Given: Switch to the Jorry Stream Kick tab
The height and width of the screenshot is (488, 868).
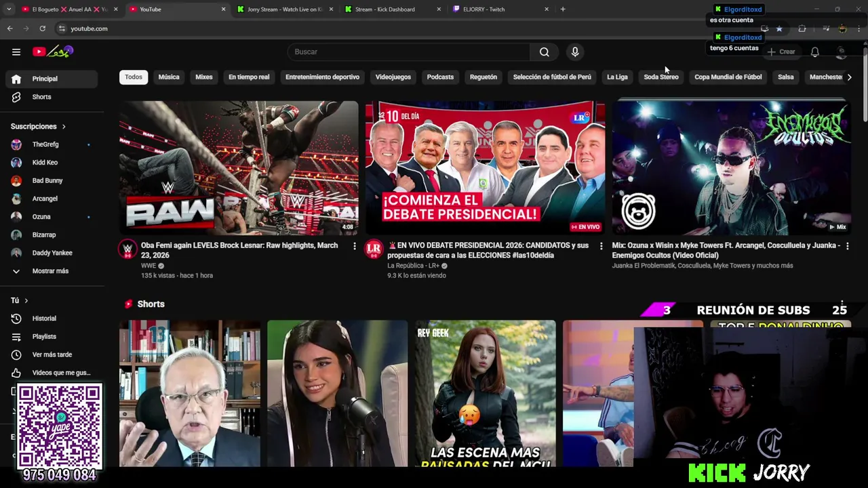Looking at the screenshot, I should pyautogui.click(x=285, y=9).
